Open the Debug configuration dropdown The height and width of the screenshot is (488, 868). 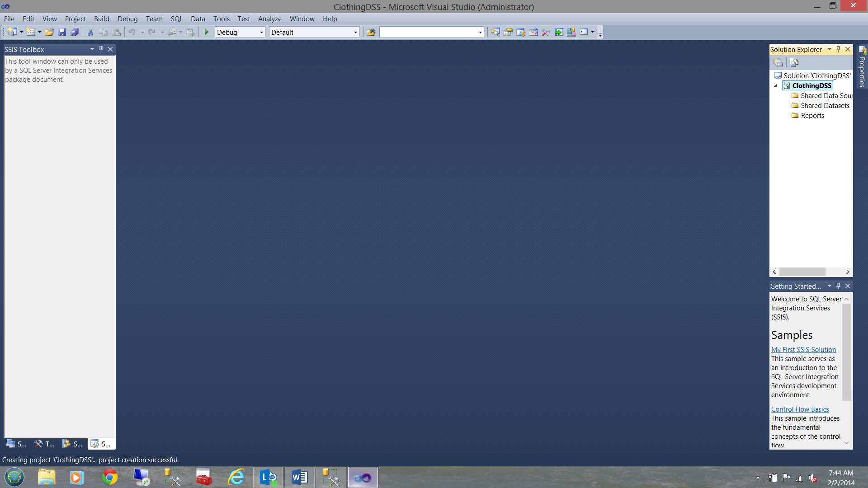point(261,32)
